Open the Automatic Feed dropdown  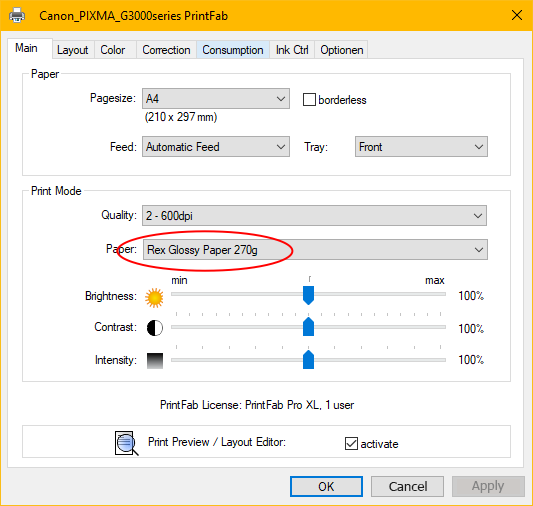pos(216,146)
